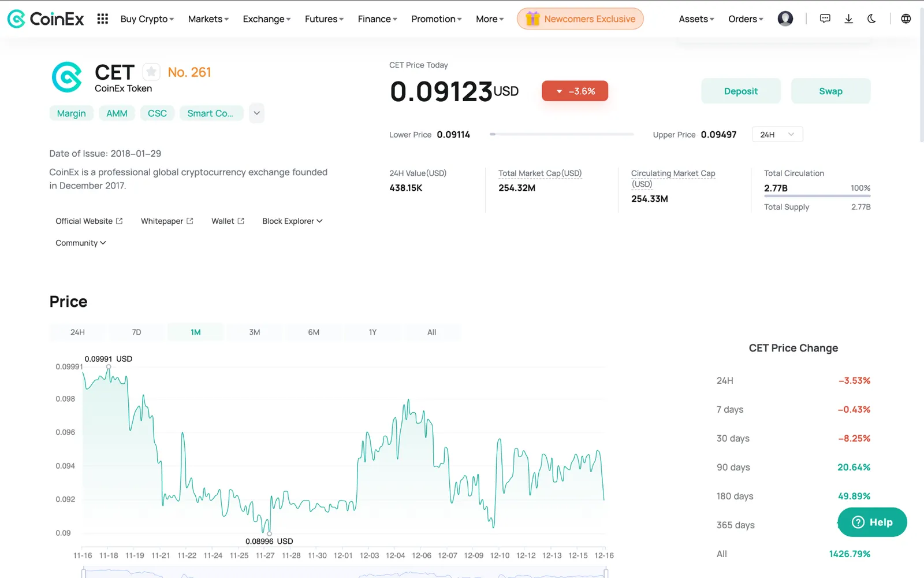This screenshot has width=924, height=578.
Task: Toggle dark mode with the moon icon
Action: point(871,19)
